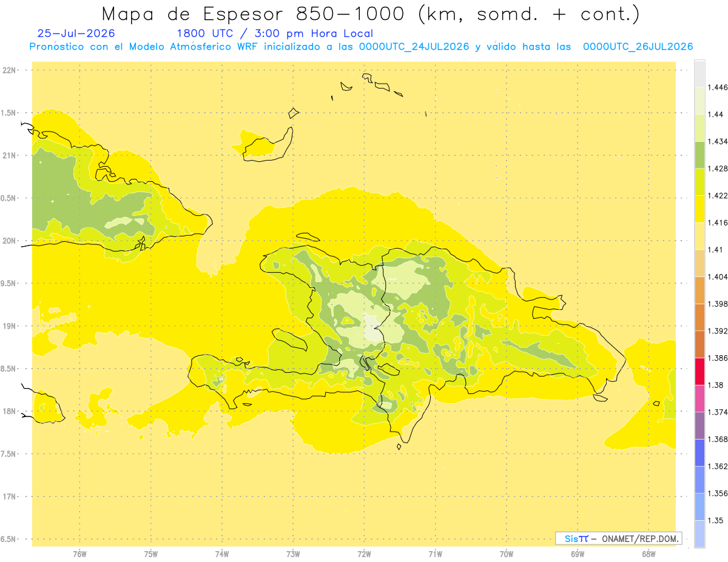Click the colorbar value '1.362'

point(718,466)
